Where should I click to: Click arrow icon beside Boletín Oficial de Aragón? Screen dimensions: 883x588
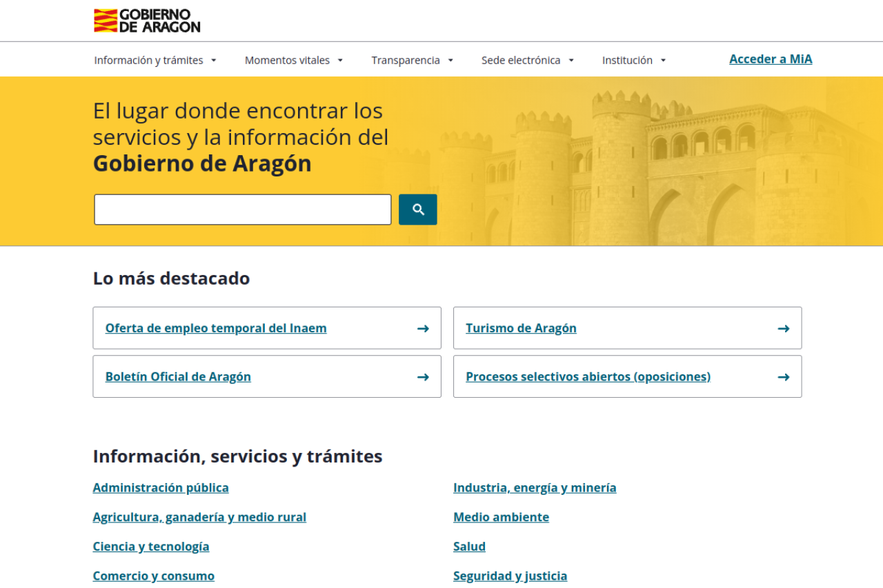[x=423, y=377]
